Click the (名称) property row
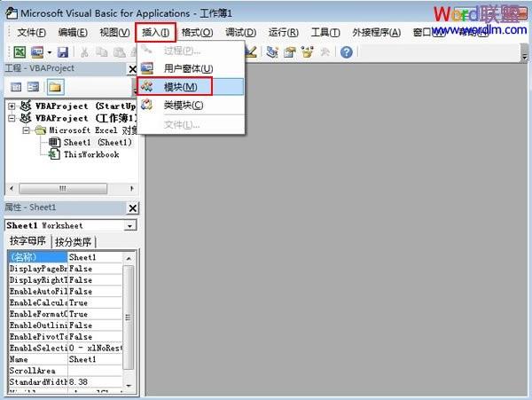 65,257
